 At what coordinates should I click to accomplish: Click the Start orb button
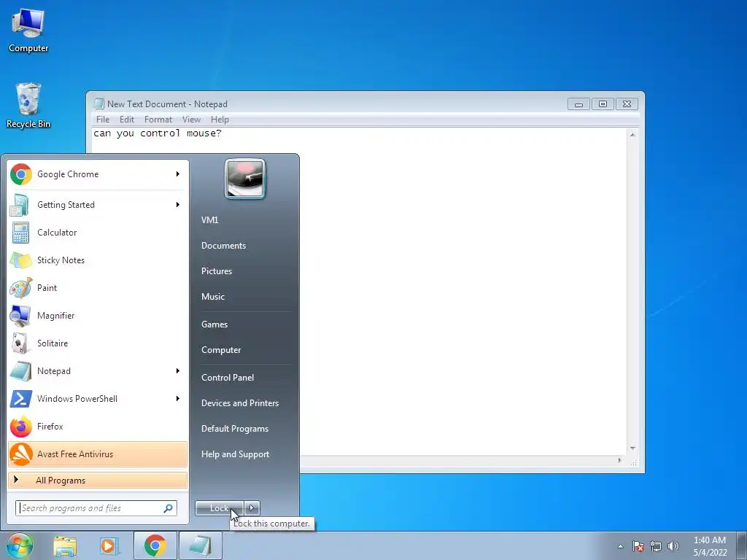point(19,545)
